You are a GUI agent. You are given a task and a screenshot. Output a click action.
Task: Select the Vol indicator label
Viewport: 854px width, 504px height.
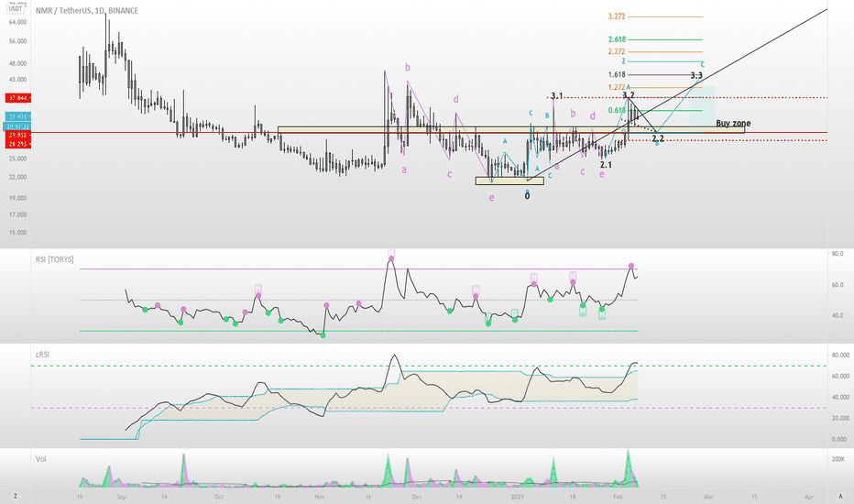click(41, 459)
